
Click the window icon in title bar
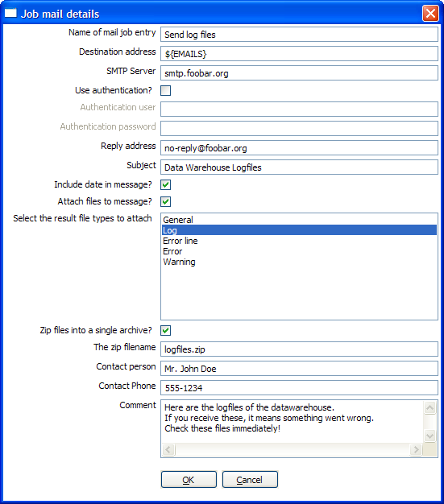click(10, 13)
